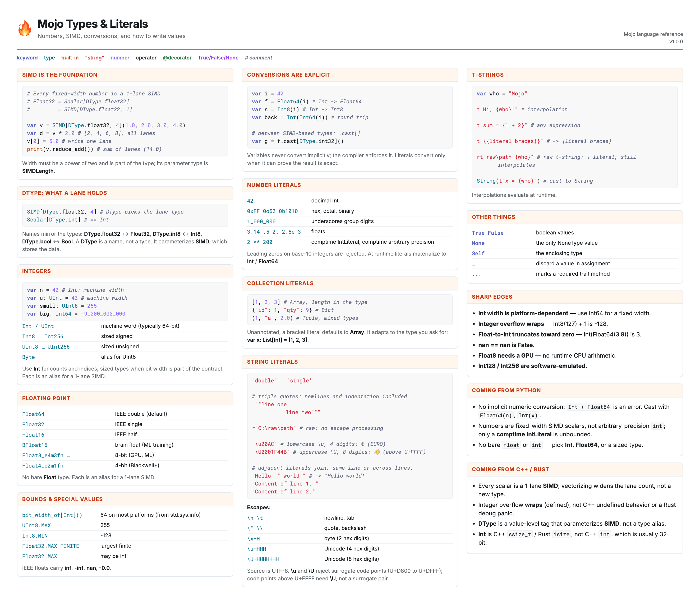Click the "var g = f.cast[DType.int32]()" code line

click(x=298, y=142)
